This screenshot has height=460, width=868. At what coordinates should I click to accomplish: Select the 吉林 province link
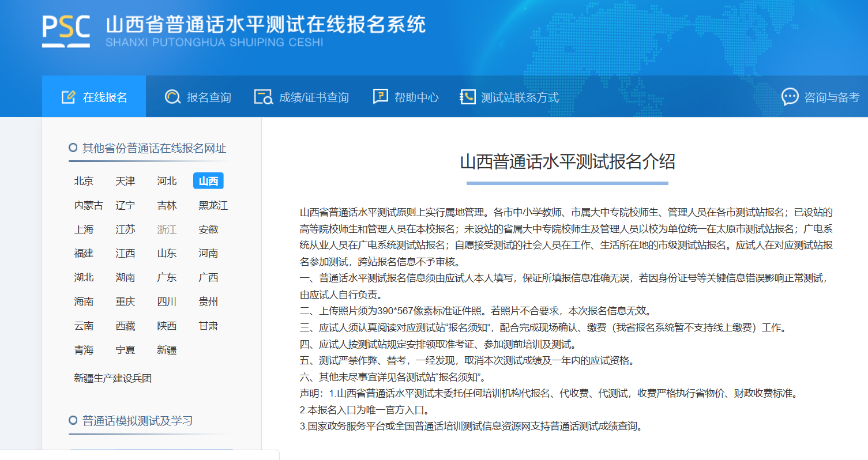(x=167, y=205)
